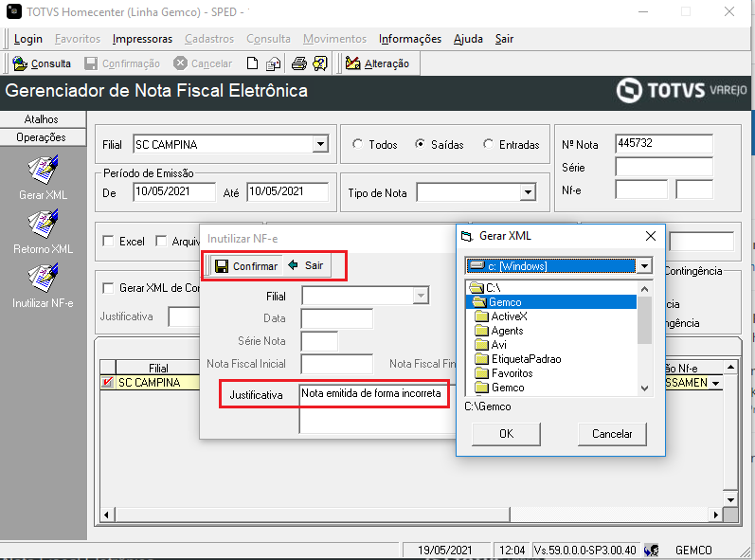Click the Filial column header in the grid
Screen dimensions: 755x560
tap(157, 368)
